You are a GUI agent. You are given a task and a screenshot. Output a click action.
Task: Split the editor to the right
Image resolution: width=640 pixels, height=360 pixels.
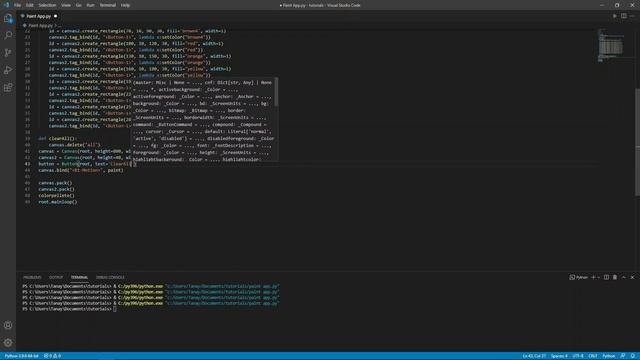pos(624,16)
